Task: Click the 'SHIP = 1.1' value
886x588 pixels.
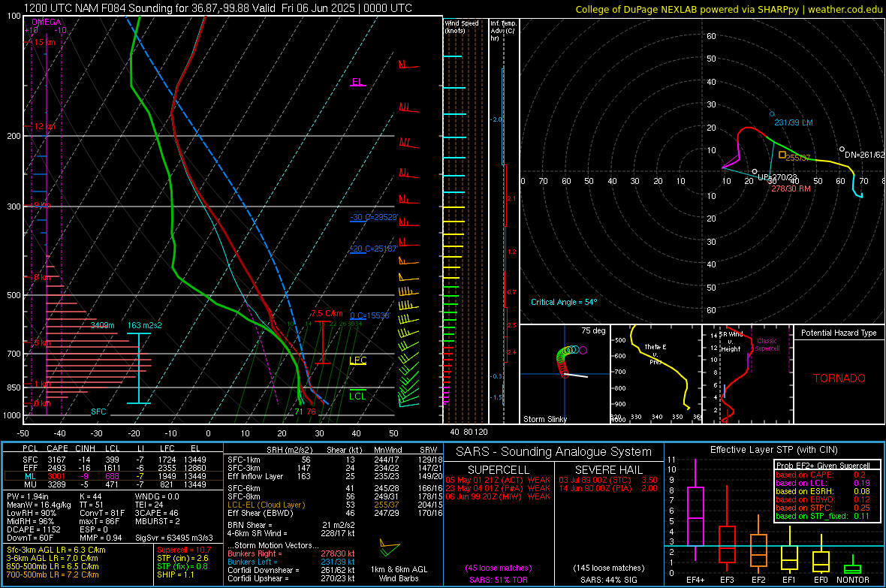Action: [175, 574]
